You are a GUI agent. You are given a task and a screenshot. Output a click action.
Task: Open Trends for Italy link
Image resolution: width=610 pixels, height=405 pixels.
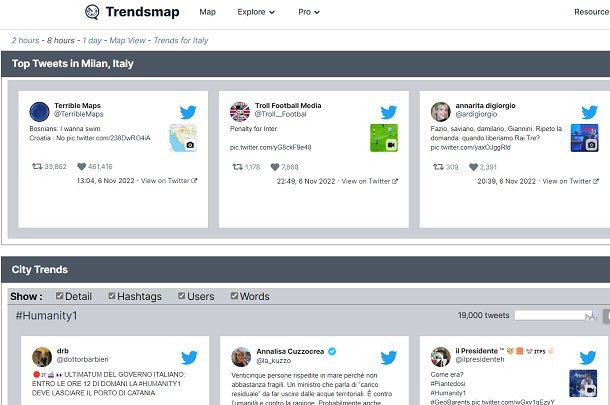point(181,40)
